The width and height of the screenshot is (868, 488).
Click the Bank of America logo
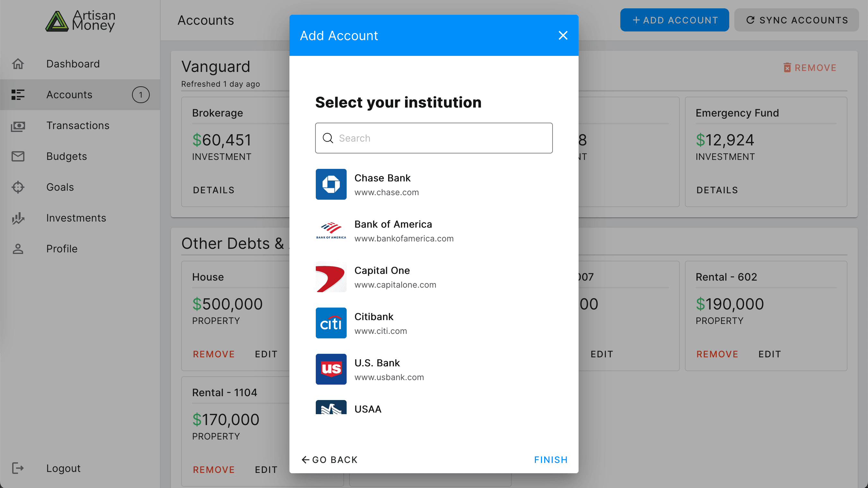(x=331, y=231)
